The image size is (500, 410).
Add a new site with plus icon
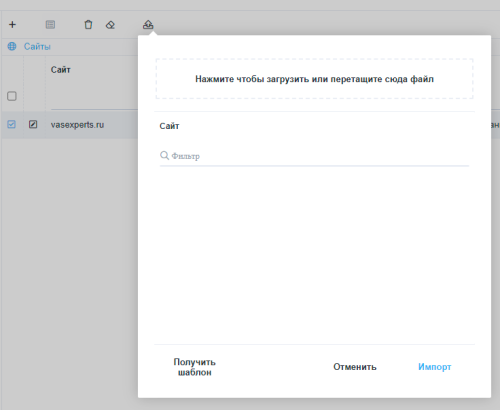[12, 25]
